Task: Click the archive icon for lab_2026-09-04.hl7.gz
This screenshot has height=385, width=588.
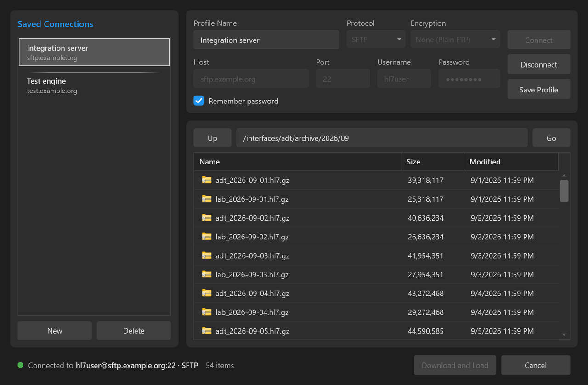Action: tap(206, 312)
